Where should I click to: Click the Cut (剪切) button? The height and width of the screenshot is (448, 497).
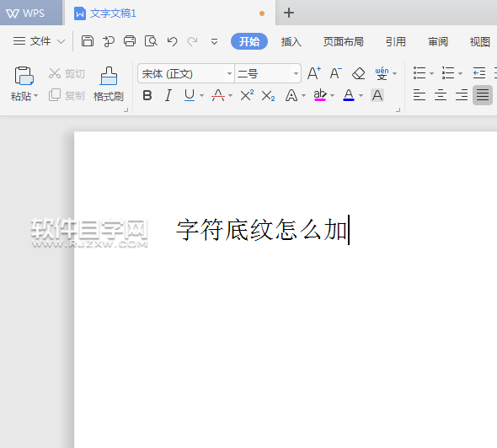[67, 74]
